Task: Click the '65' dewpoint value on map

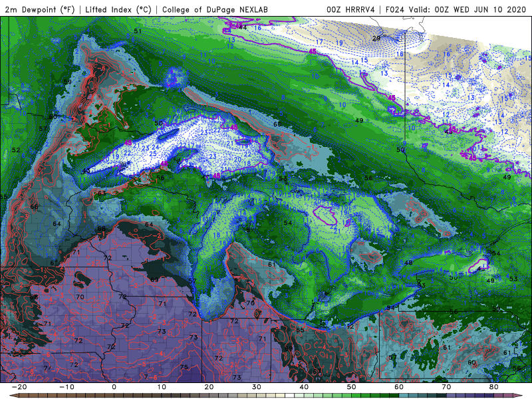Action: [301, 330]
